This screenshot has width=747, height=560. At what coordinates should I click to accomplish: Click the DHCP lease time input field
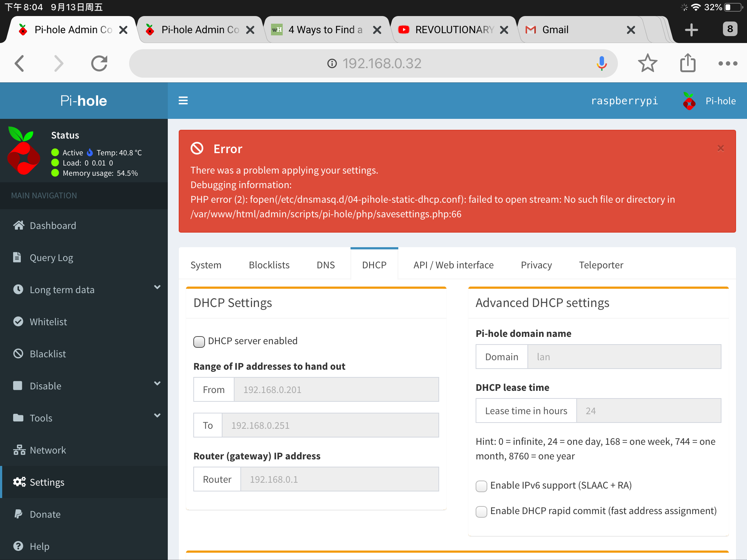click(649, 411)
